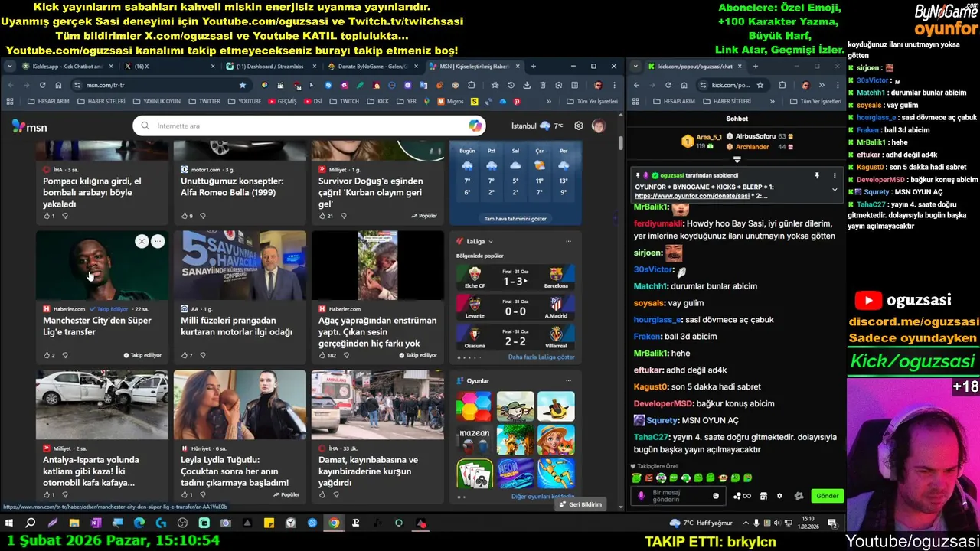
Task: Click MSN page vertical scrollbar
Action: click(x=620, y=142)
